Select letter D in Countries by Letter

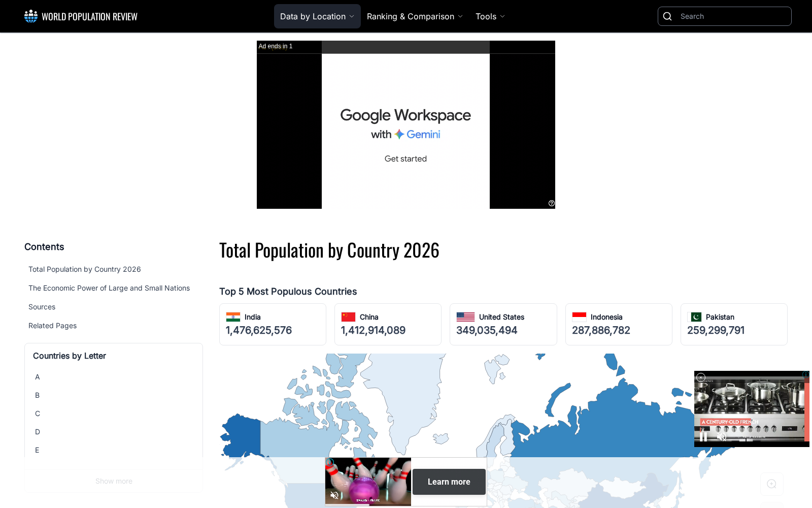tap(38, 432)
